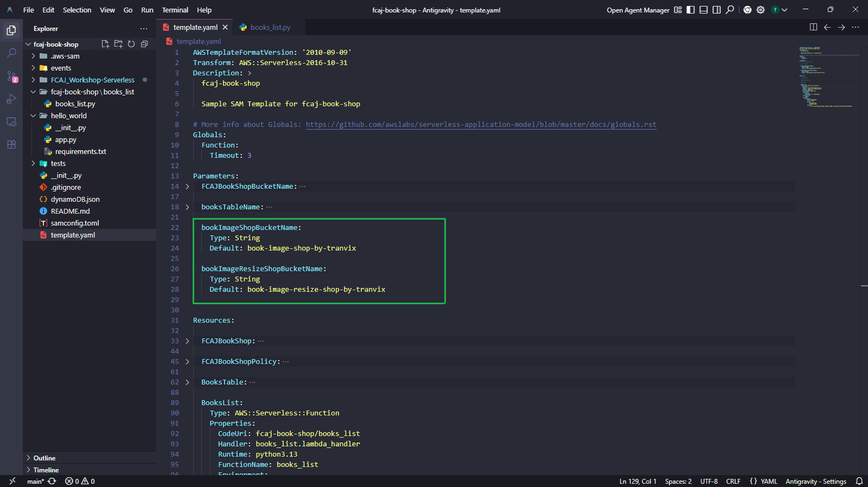Unfold booksTableName at line 18
This screenshot has width=868, height=487.
click(x=187, y=207)
